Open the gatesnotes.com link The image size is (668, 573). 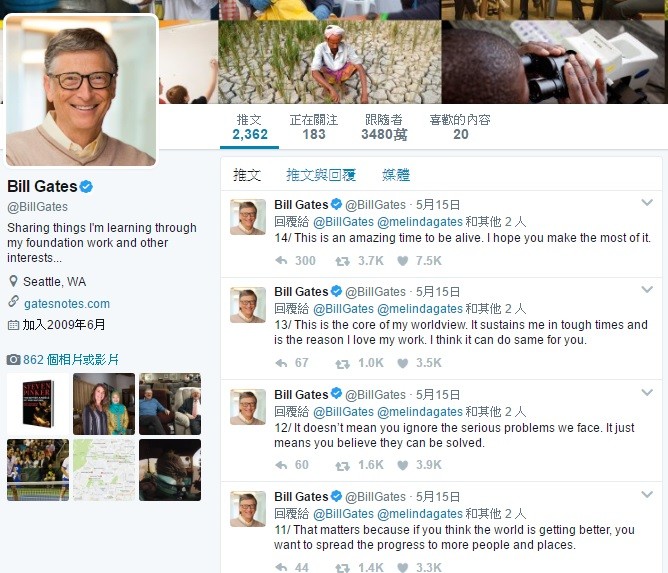pyautogui.click(x=67, y=304)
